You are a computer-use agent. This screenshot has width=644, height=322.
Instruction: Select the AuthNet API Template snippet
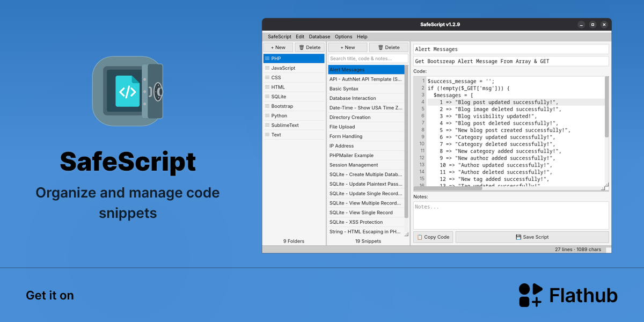[366, 79]
